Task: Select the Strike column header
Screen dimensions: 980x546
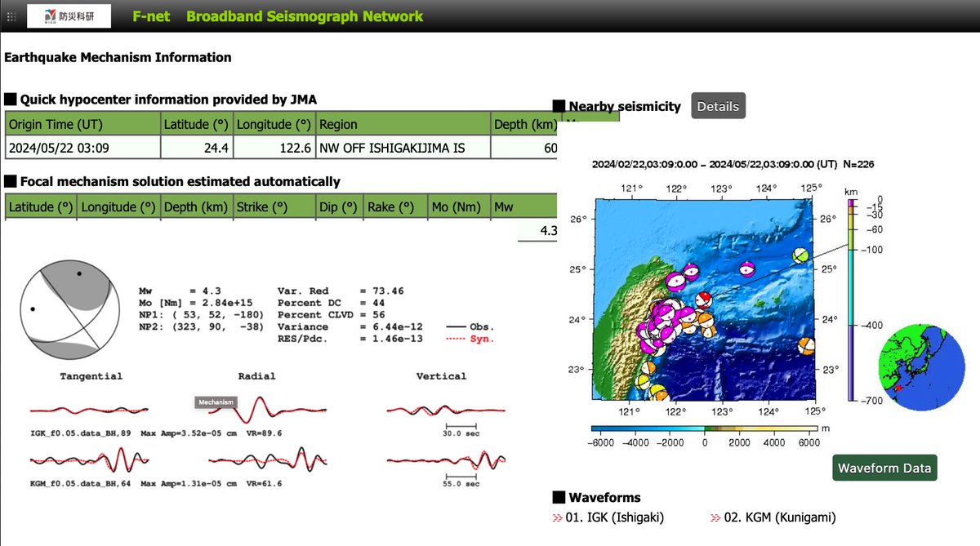Action: coord(274,206)
